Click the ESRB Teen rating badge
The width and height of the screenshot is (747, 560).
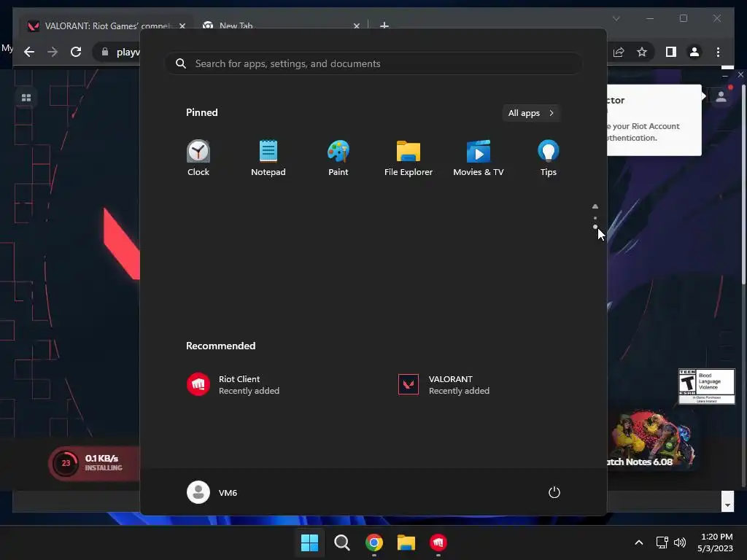pyautogui.click(x=706, y=386)
